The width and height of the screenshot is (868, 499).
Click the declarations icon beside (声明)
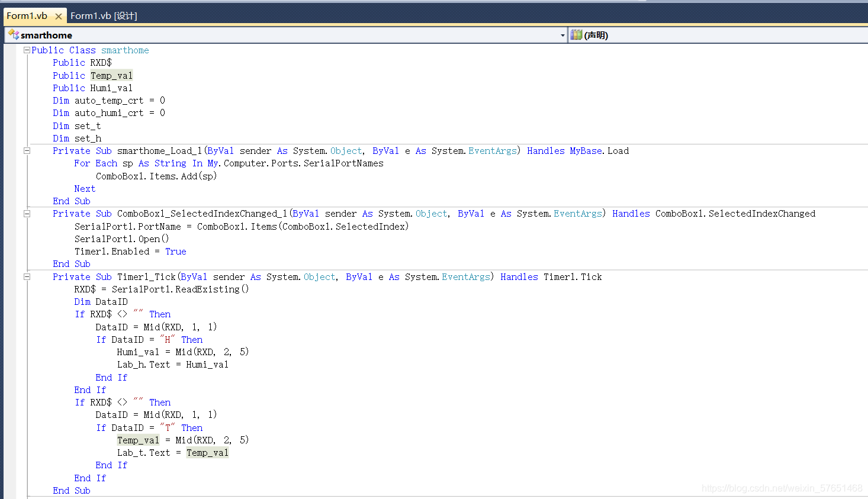[x=576, y=35]
